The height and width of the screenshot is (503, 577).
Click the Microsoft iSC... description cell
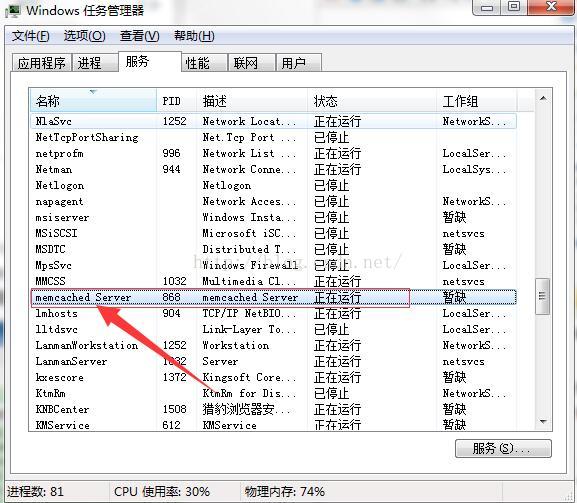pos(249,233)
